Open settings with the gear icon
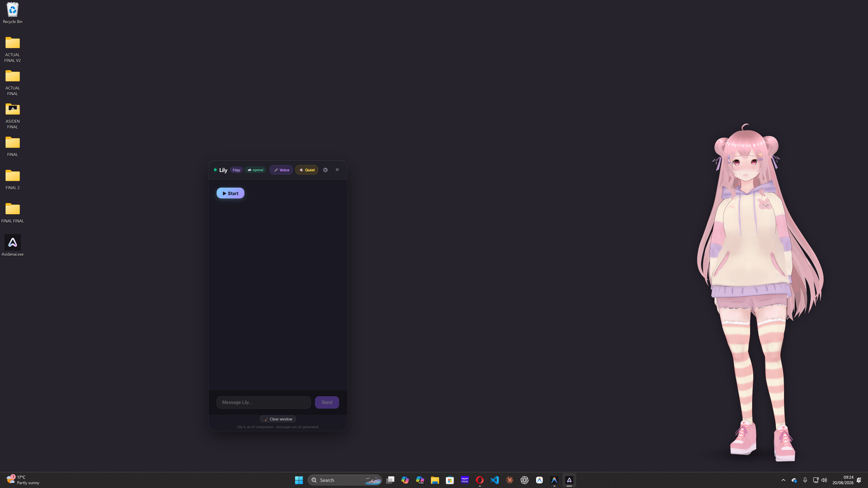 (x=325, y=170)
